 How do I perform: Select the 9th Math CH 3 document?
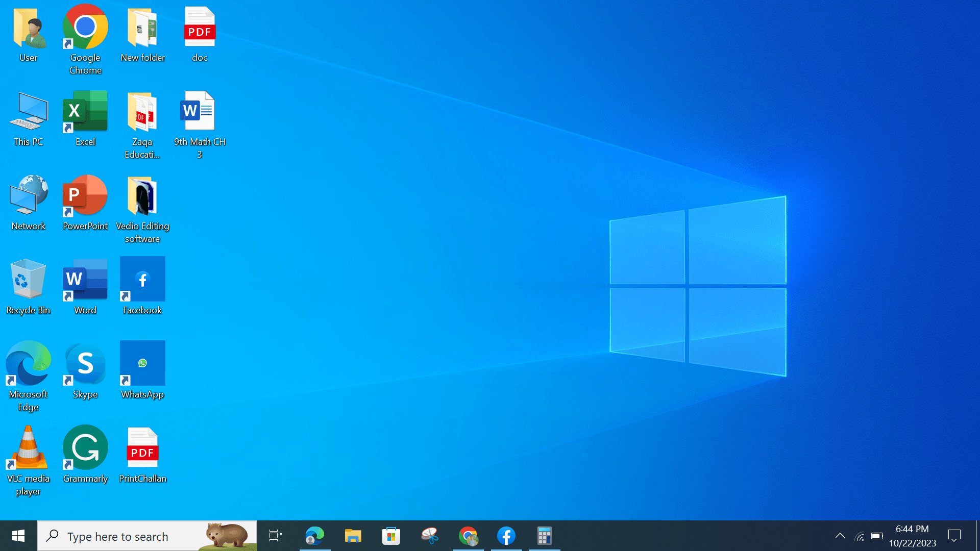tap(200, 125)
